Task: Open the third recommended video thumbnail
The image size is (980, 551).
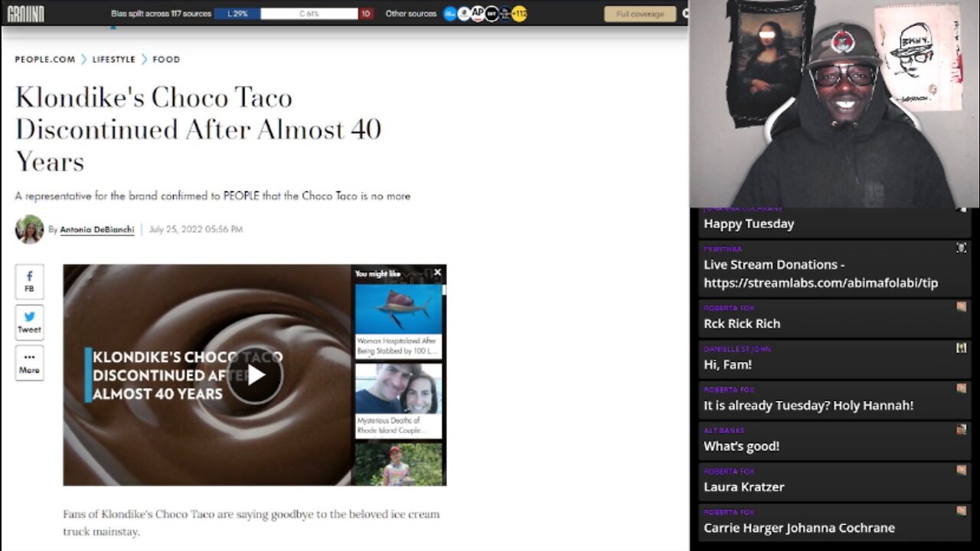Action: click(x=398, y=464)
